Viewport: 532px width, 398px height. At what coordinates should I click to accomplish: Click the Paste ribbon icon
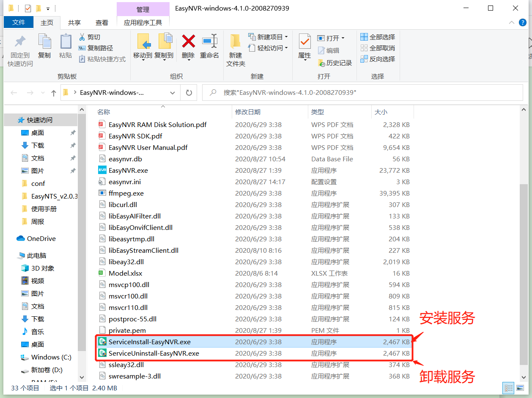point(66,42)
